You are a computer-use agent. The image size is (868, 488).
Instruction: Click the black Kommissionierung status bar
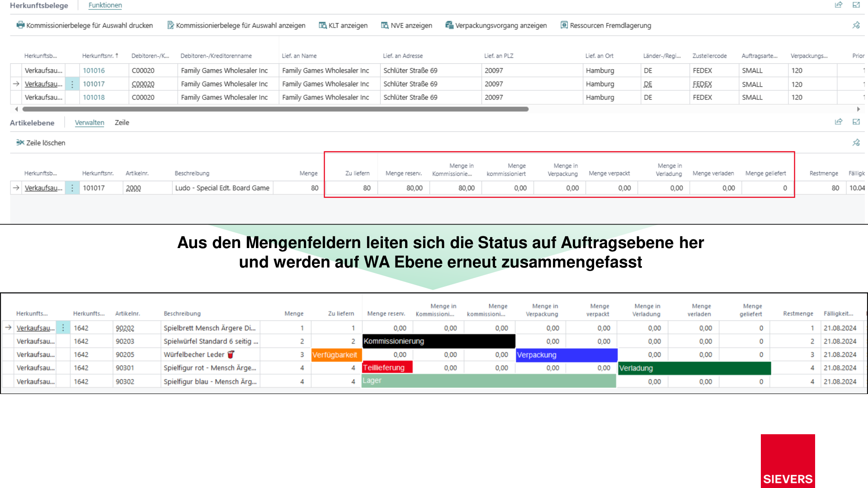coord(439,341)
